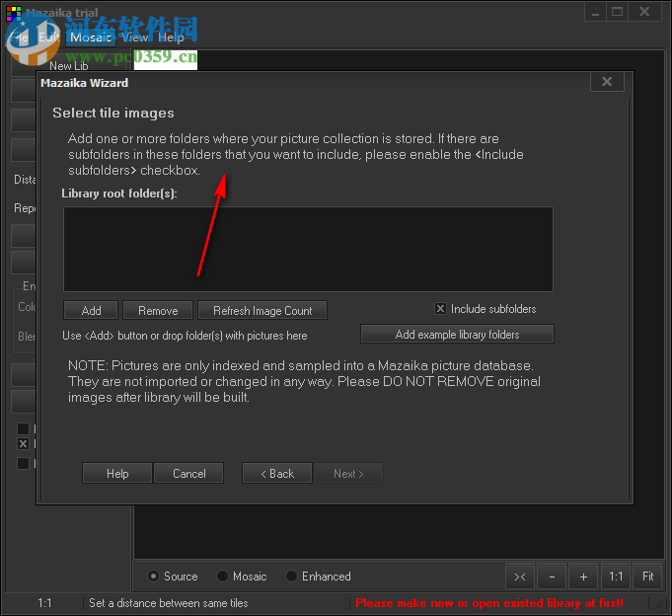
Task: Open wizard Help button
Action: pos(117,473)
